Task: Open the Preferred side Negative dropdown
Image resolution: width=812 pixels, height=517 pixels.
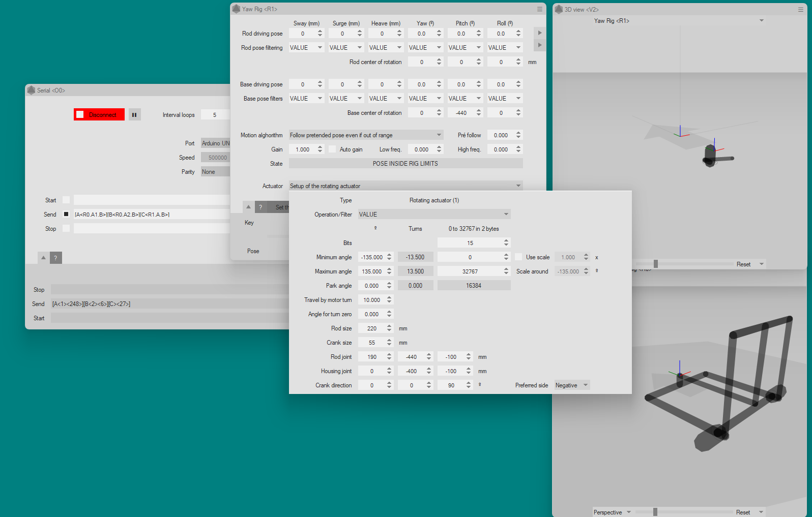Action: point(572,385)
